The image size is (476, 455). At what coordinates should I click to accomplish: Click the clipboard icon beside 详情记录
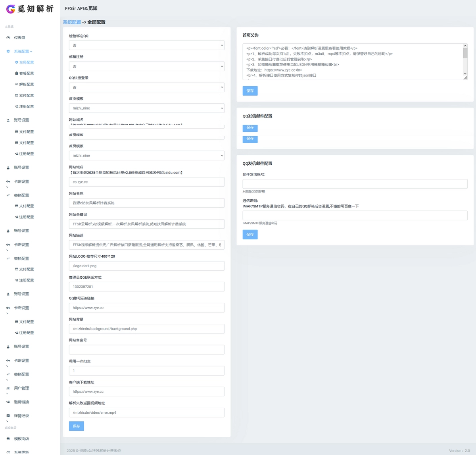coord(8,416)
